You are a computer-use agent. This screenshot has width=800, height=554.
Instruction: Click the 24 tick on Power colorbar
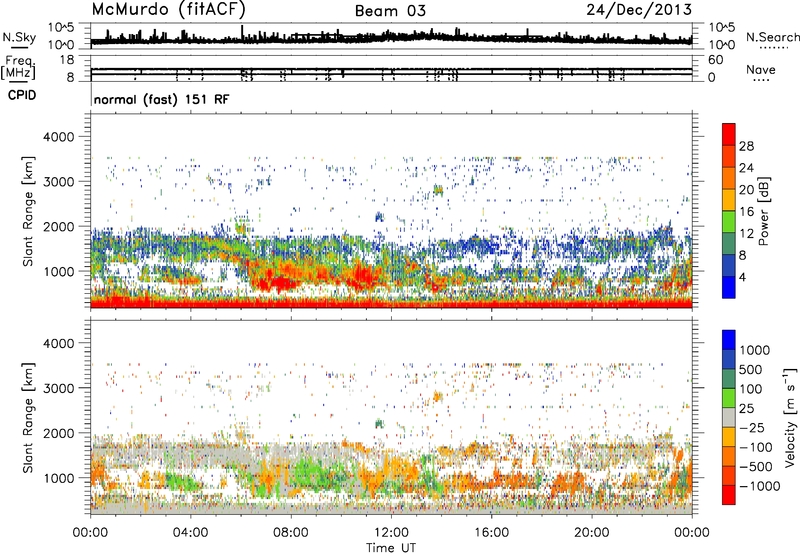tap(746, 168)
